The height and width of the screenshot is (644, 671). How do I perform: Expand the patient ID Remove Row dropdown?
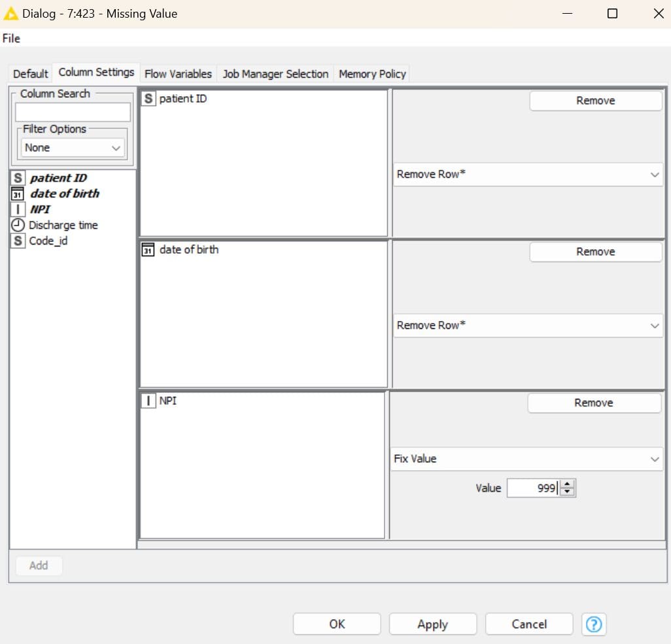[x=528, y=175]
